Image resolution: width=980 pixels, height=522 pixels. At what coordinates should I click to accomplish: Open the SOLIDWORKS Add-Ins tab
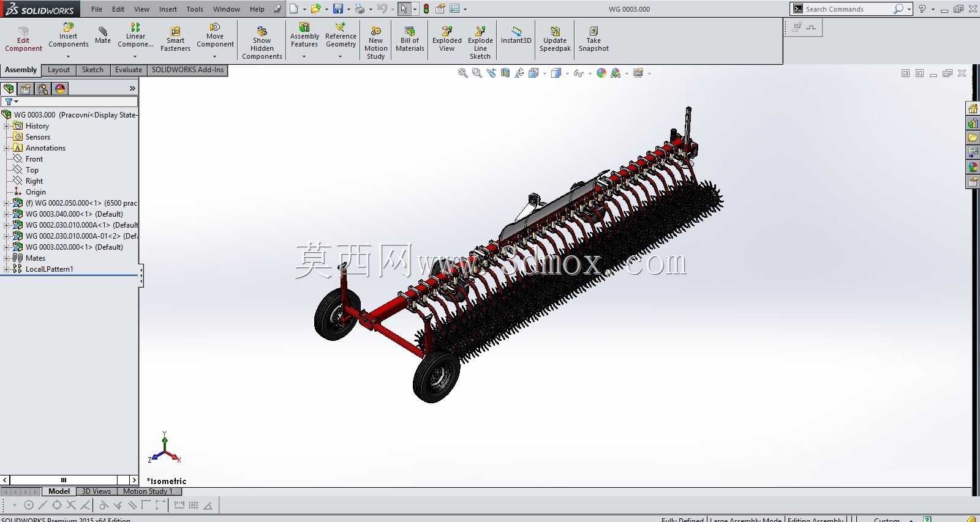187,70
